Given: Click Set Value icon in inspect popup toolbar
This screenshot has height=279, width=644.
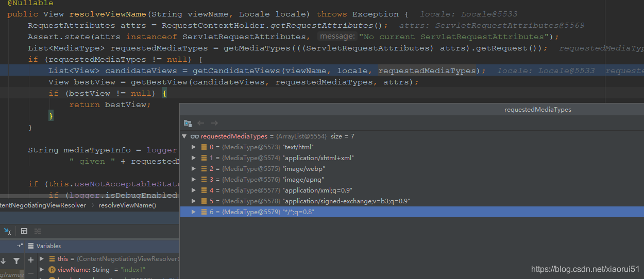Looking at the screenshot, I should click(188, 123).
